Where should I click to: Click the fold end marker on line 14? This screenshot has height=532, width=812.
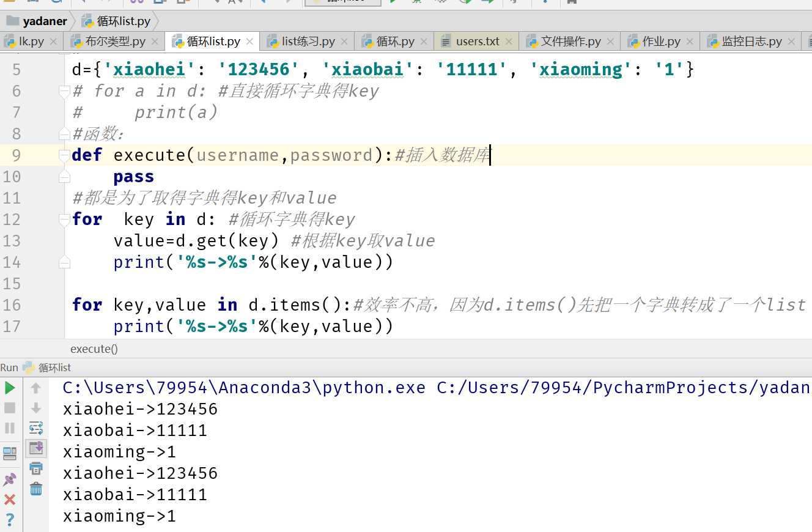click(64, 262)
